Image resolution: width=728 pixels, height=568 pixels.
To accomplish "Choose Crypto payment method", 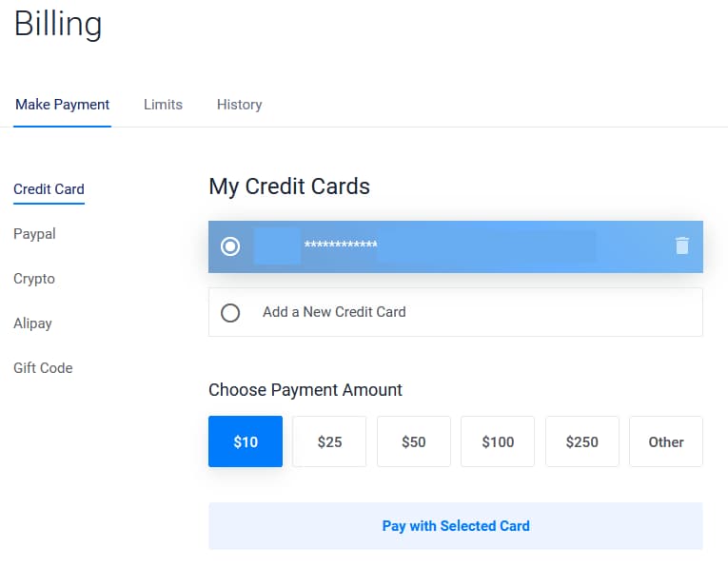I will (x=34, y=279).
